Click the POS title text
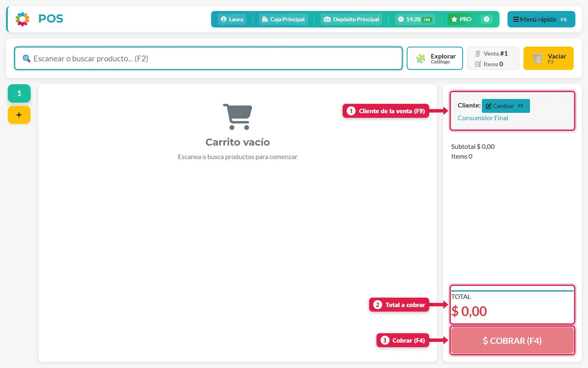Screen dimensions: 588x368 pos(51,19)
